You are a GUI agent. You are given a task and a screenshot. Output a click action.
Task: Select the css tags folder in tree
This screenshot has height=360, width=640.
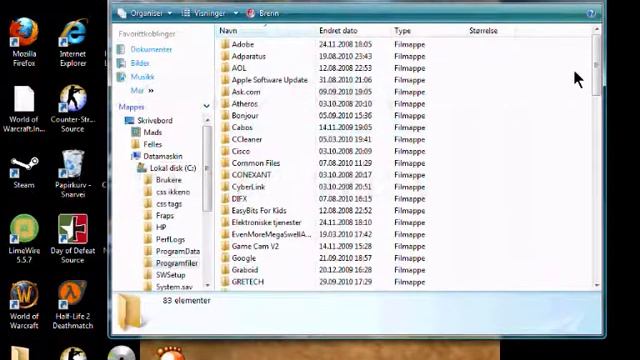tap(169, 204)
